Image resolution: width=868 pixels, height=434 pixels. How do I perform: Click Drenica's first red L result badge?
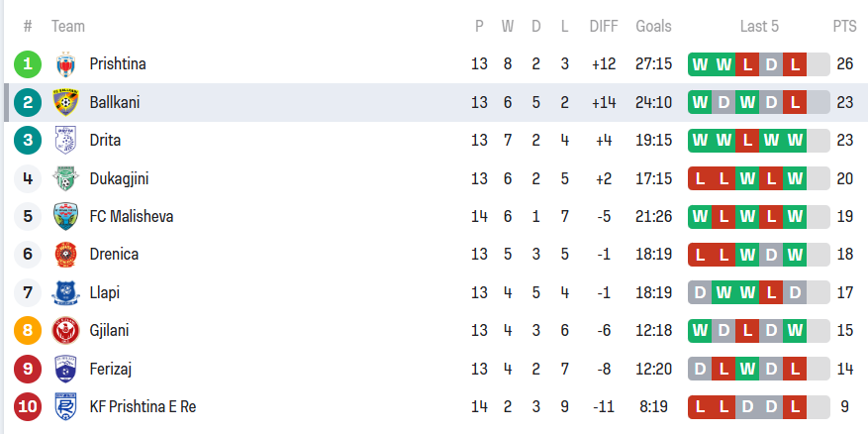point(701,254)
